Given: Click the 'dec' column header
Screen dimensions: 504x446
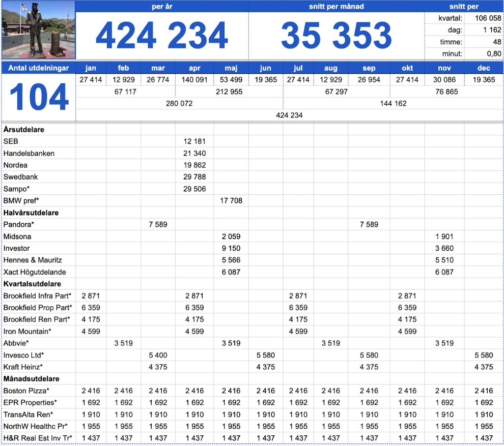Looking at the screenshot, I should [x=484, y=68].
